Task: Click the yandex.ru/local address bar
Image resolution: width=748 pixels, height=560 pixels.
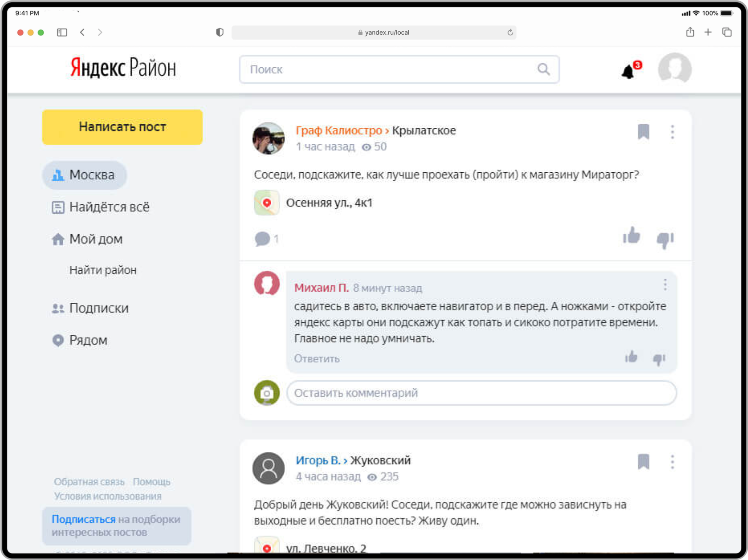Action: [374, 32]
